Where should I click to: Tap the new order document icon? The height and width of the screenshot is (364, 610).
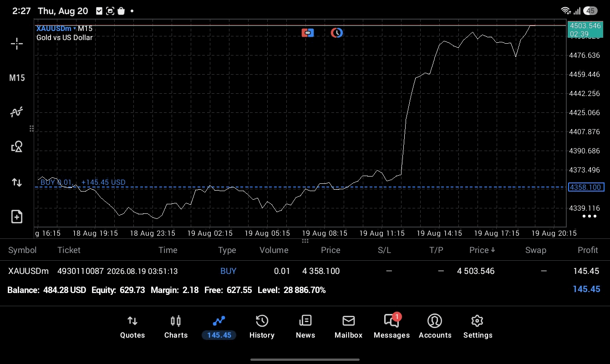coord(17,217)
